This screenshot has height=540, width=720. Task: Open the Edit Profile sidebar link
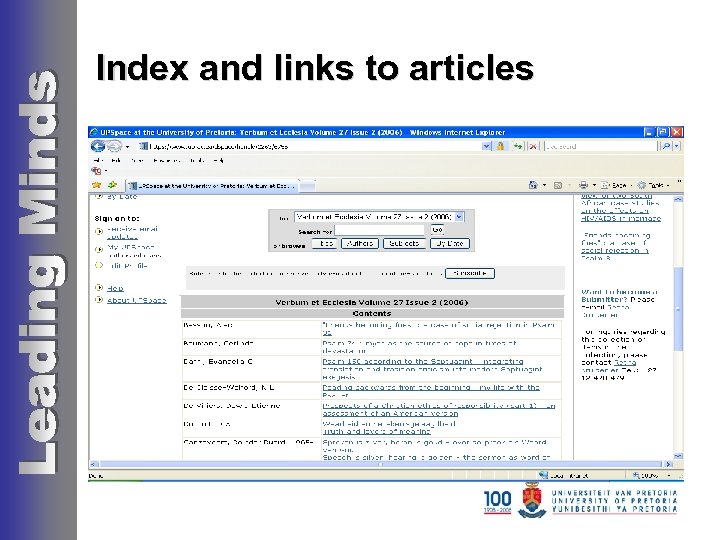(127, 265)
